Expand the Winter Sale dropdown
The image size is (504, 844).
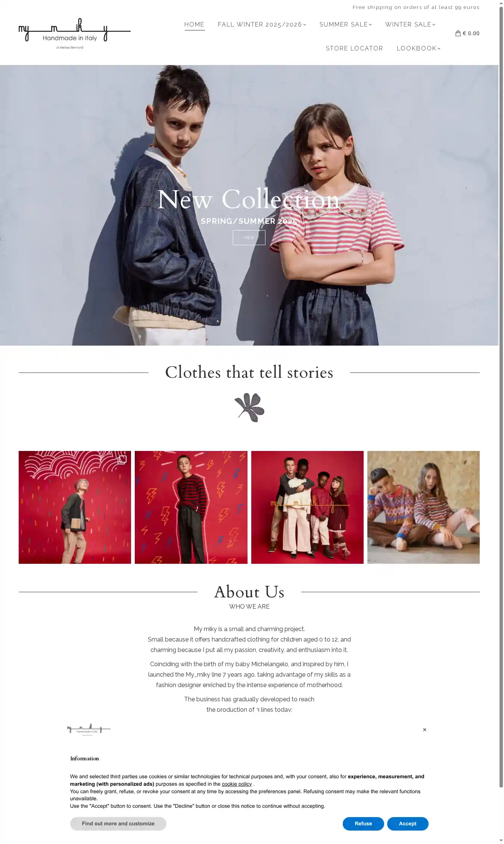point(410,24)
